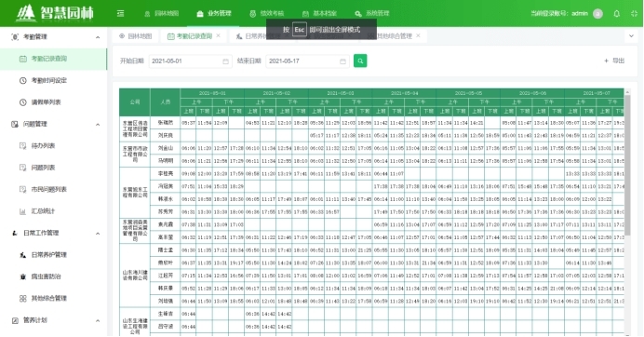Click the green search button
Viewport: 644px width, 337px height.
pyautogui.click(x=360, y=61)
